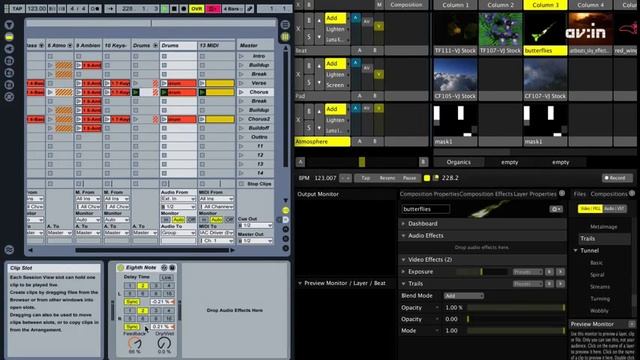Toggle the draw mode pencil icon
Image resolution: width=640 pixels, height=360 pixels.
(x=250, y=9)
